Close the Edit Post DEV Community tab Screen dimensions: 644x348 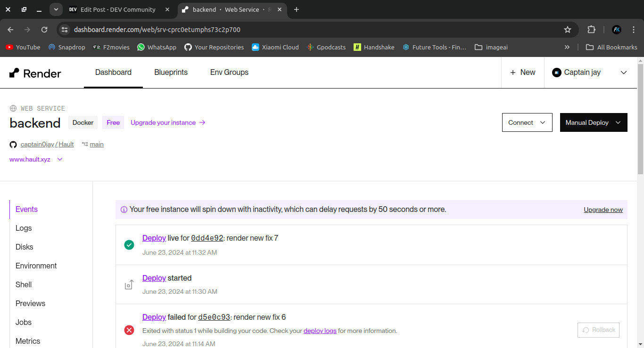167,9
